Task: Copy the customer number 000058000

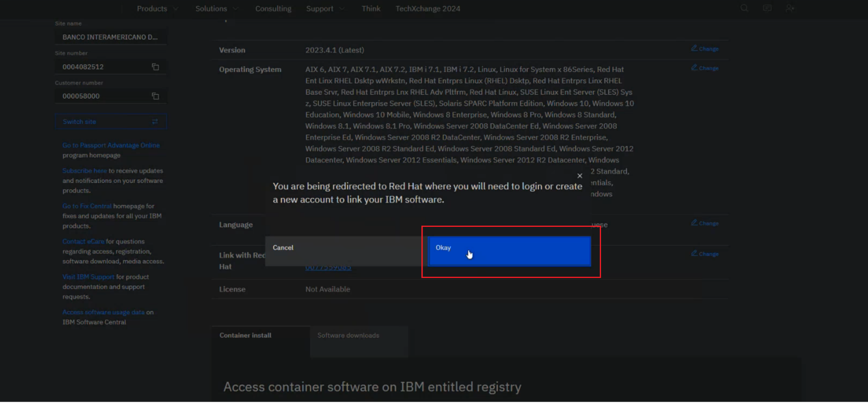Action: (x=155, y=96)
